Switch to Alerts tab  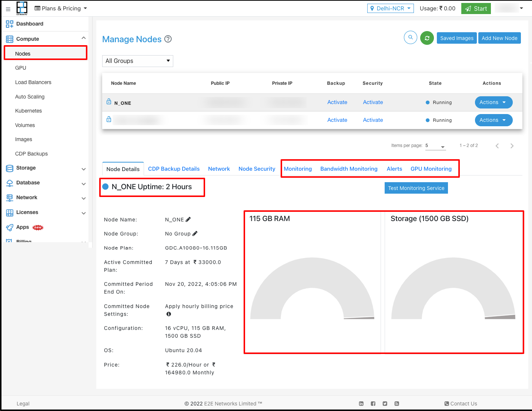coord(394,169)
